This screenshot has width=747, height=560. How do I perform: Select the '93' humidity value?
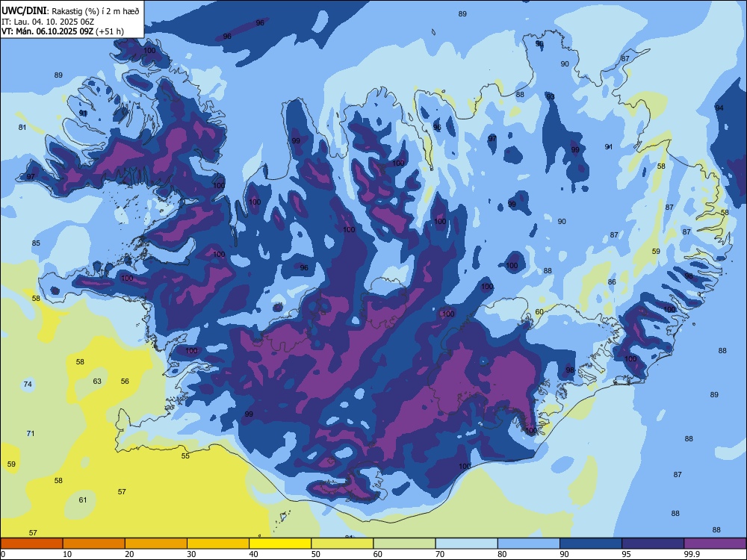click(x=551, y=96)
